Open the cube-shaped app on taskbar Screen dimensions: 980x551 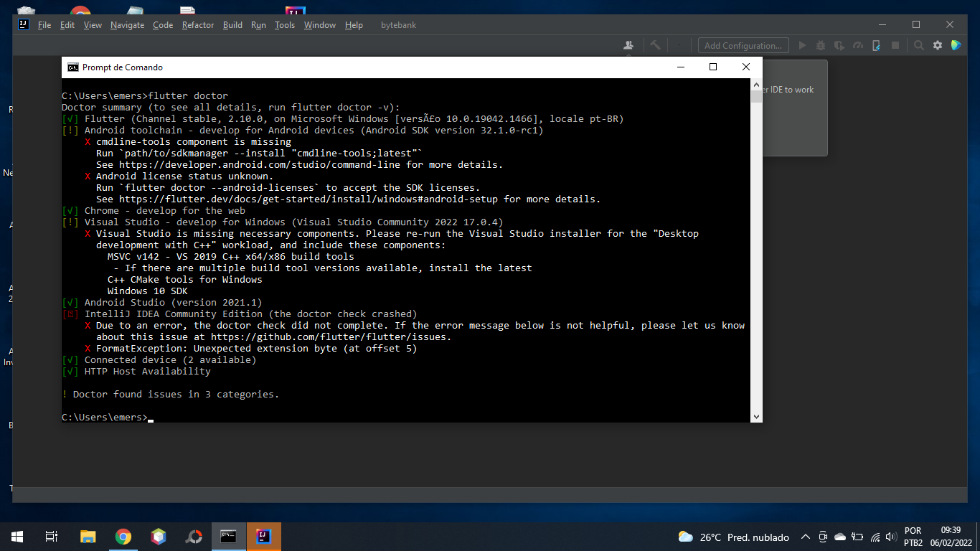[159, 536]
